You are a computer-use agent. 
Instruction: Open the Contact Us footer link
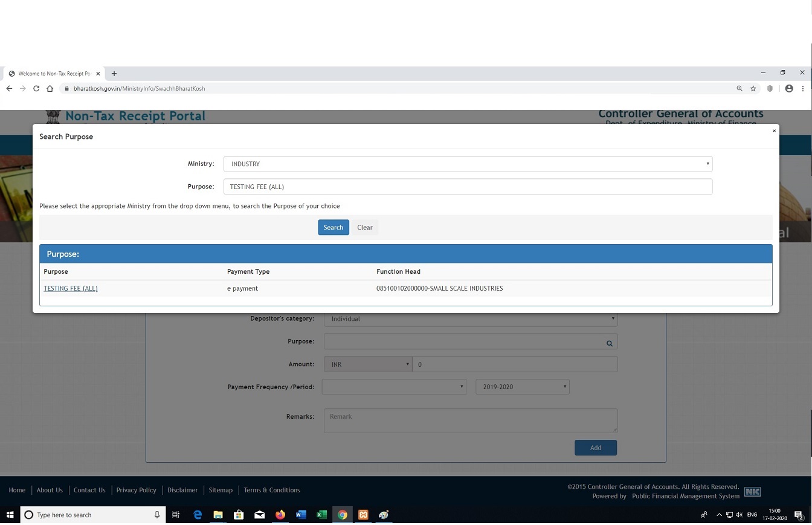pos(89,490)
